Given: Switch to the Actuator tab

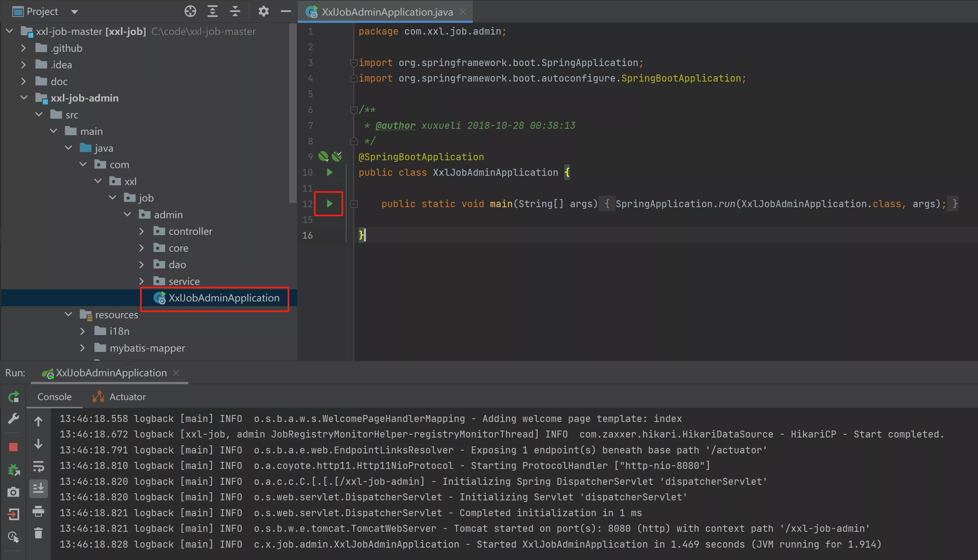Looking at the screenshot, I should point(119,397).
